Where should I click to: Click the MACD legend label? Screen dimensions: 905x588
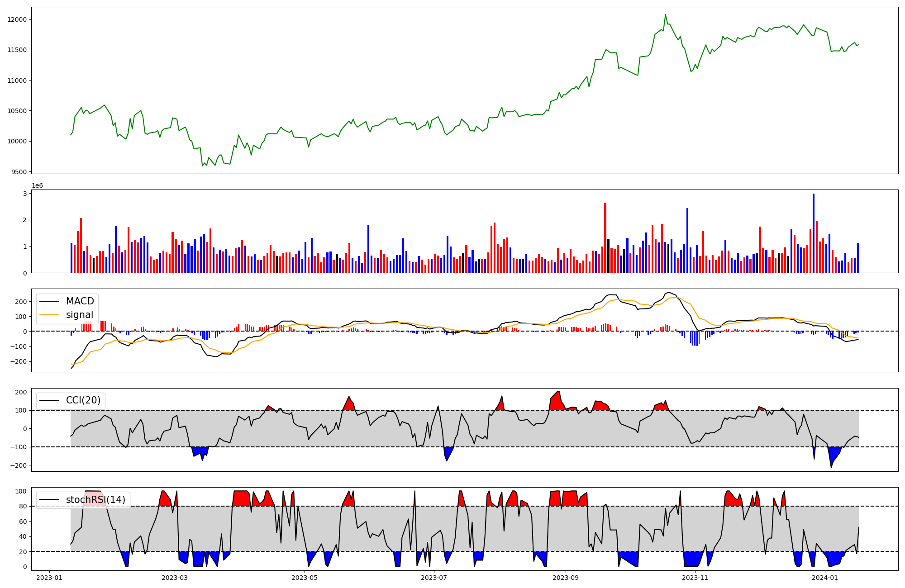pos(80,301)
